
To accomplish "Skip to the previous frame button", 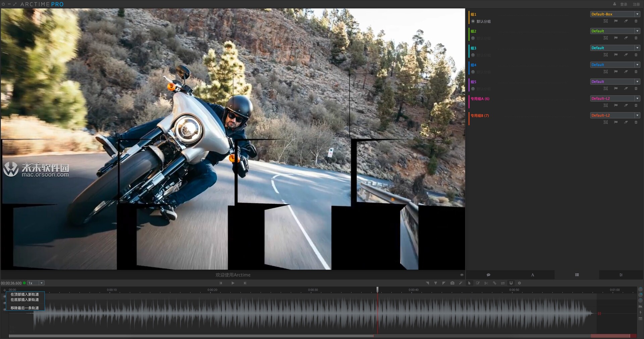I will click(x=221, y=283).
